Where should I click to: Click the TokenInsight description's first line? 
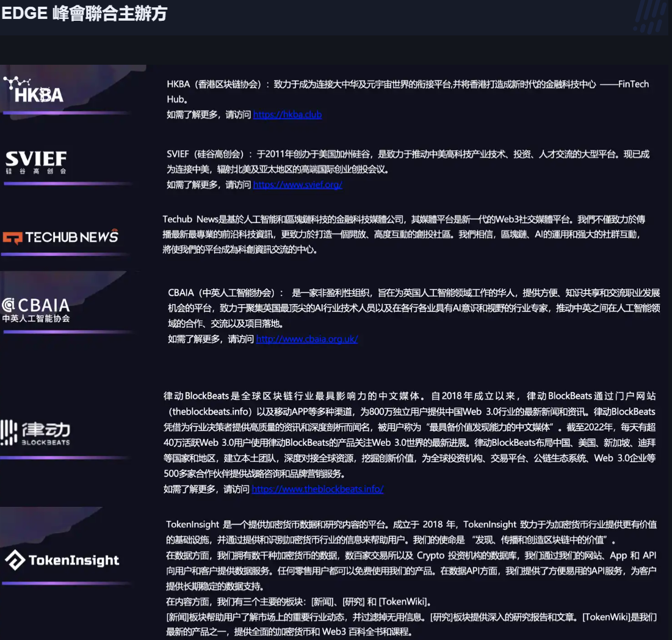pos(411,525)
